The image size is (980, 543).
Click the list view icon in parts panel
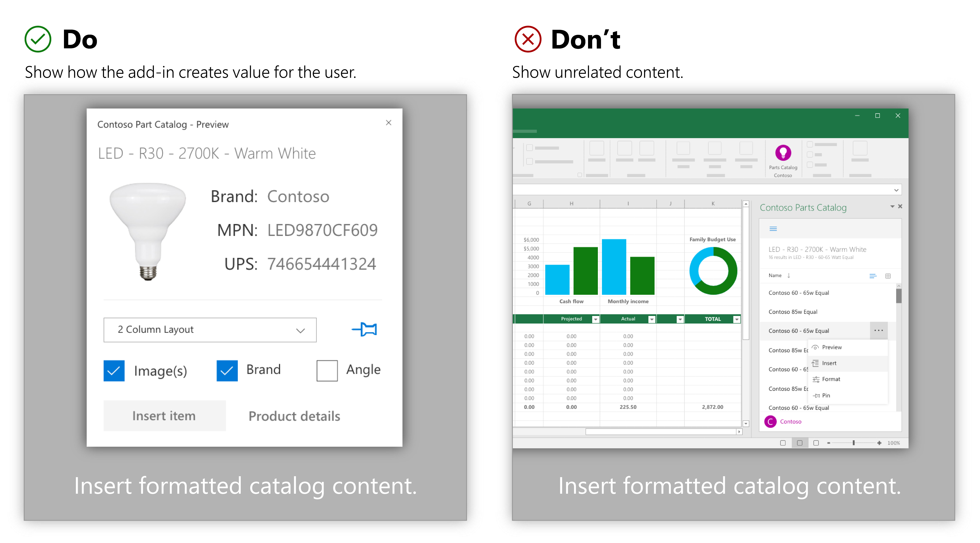873,276
